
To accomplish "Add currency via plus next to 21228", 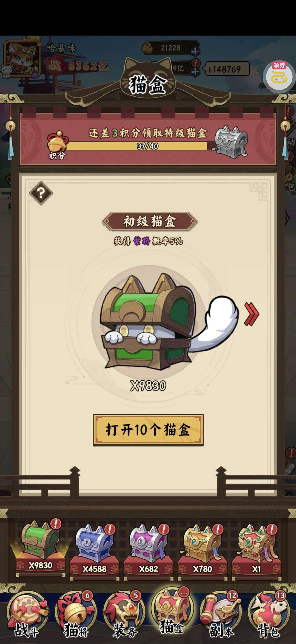I will click(195, 52).
